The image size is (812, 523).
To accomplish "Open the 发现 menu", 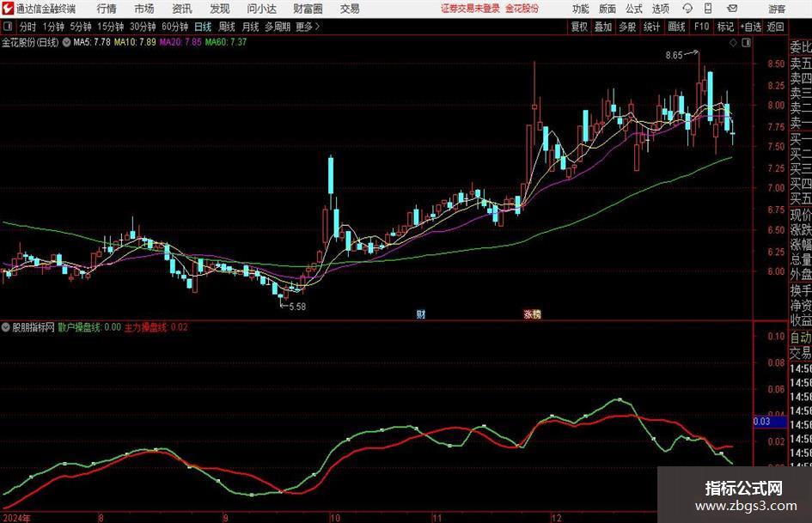I will (220, 9).
